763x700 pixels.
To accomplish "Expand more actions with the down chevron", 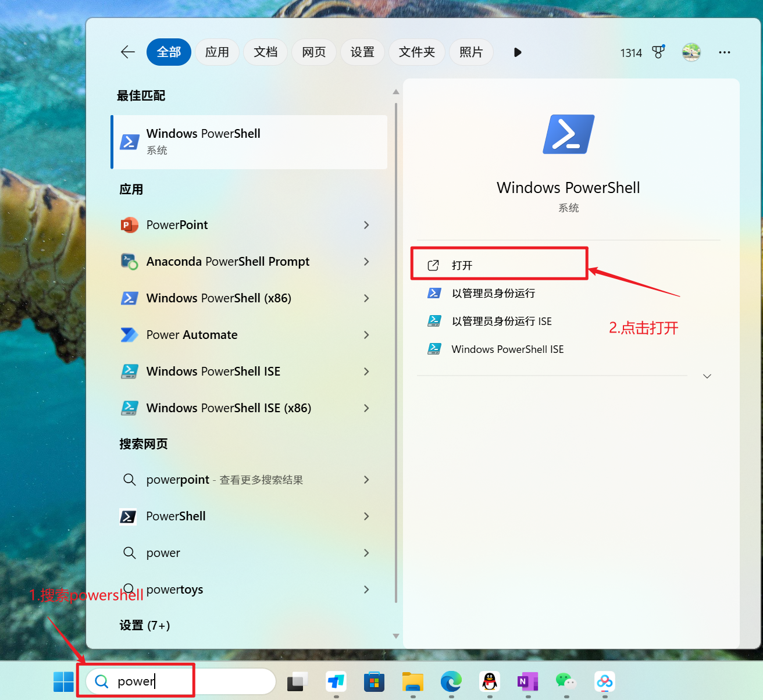I will 707,376.
